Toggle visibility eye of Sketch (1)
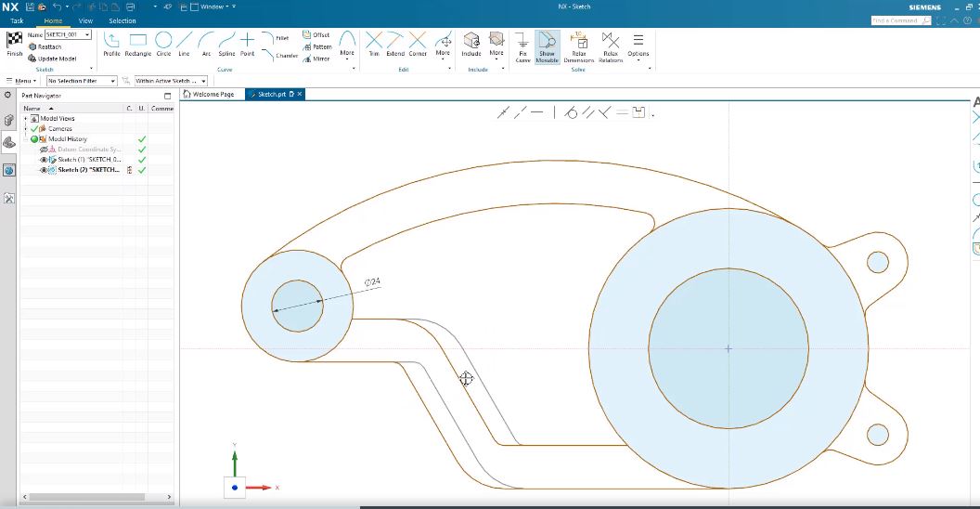Viewport: 980px width, 509px height. point(44,160)
